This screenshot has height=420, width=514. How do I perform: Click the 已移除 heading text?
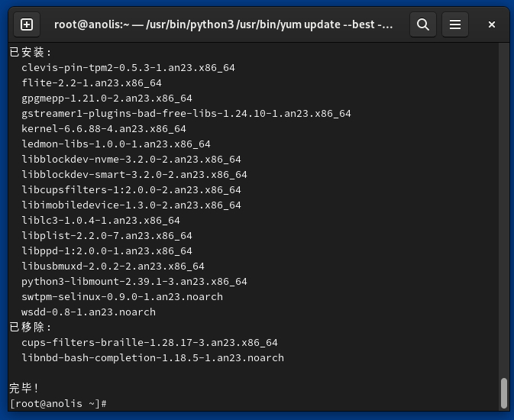31,327
